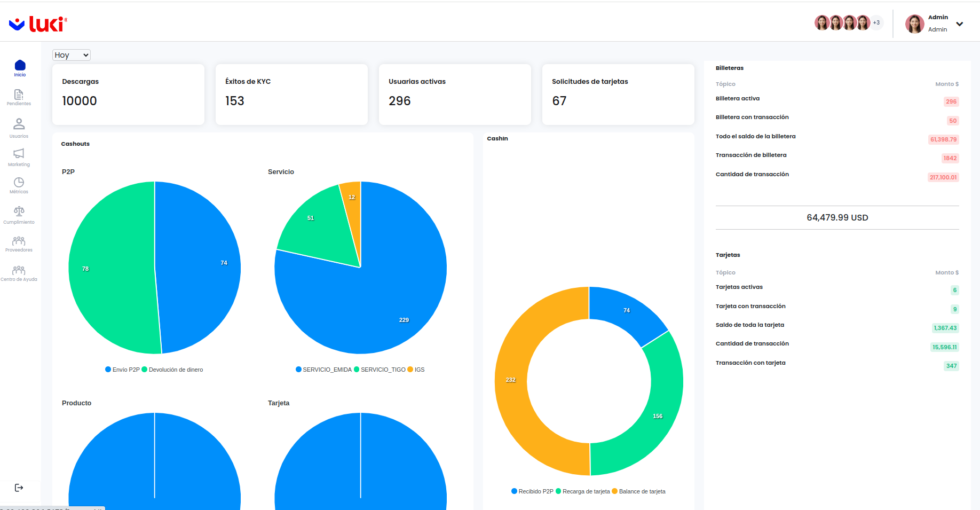Open Centro de Ayuda icon

pos(19,270)
